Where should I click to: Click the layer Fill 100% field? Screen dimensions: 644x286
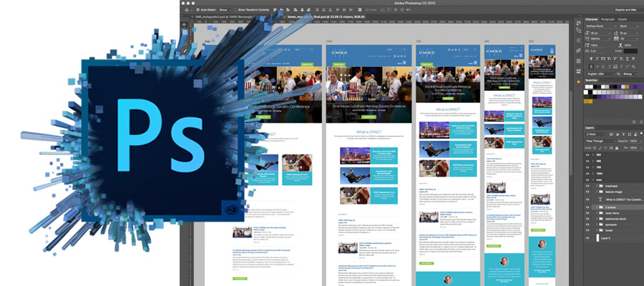634,148
